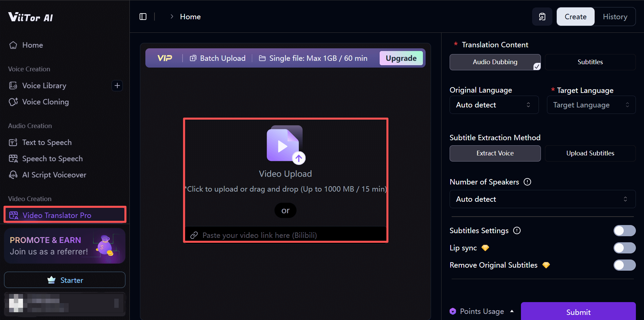Open the Target Language dropdown

591,105
